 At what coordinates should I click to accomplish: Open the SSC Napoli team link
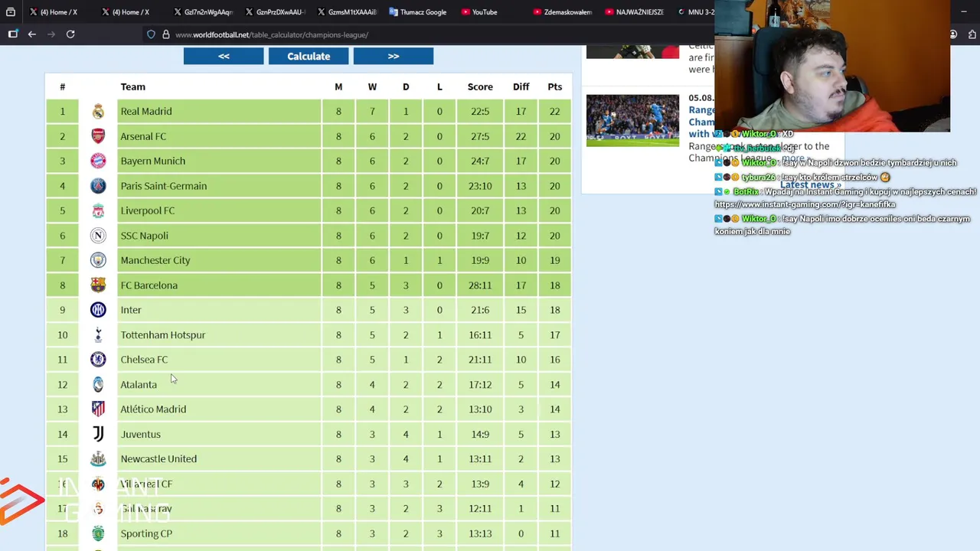144,236
